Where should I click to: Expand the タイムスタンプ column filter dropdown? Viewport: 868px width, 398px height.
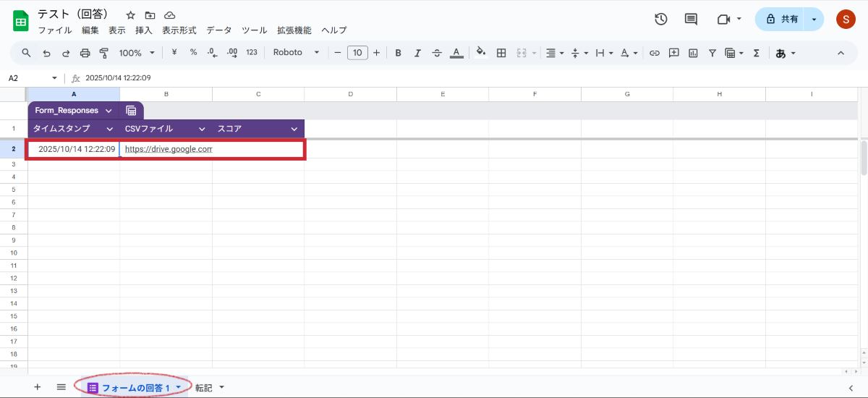pos(110,129)
